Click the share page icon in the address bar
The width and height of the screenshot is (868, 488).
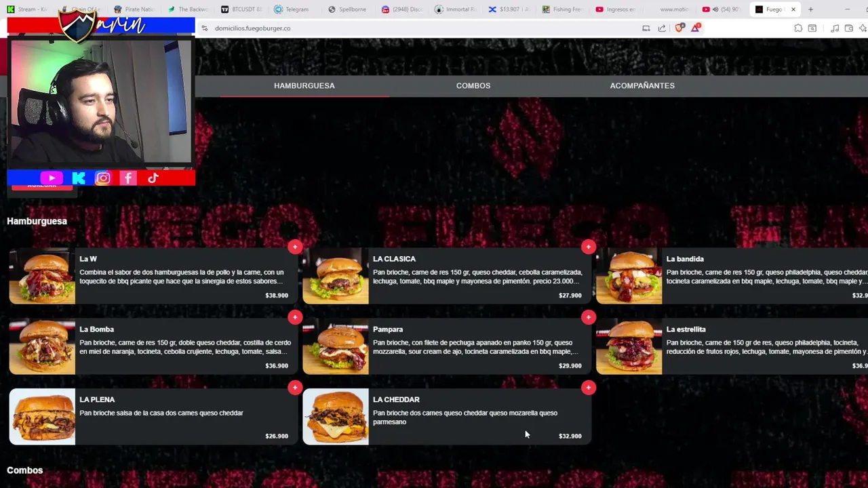662,28
